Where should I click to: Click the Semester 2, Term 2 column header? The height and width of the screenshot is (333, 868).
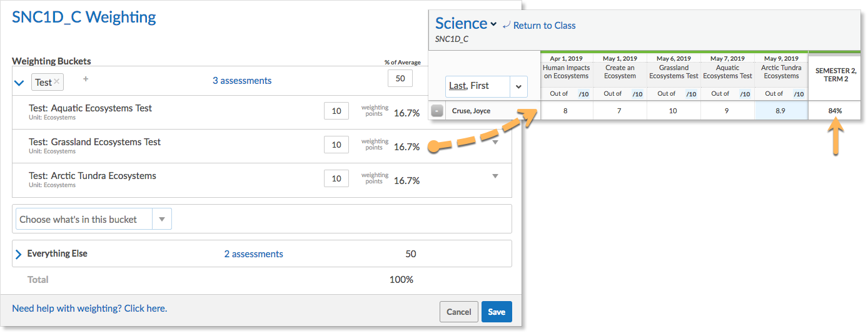[836, 75]
